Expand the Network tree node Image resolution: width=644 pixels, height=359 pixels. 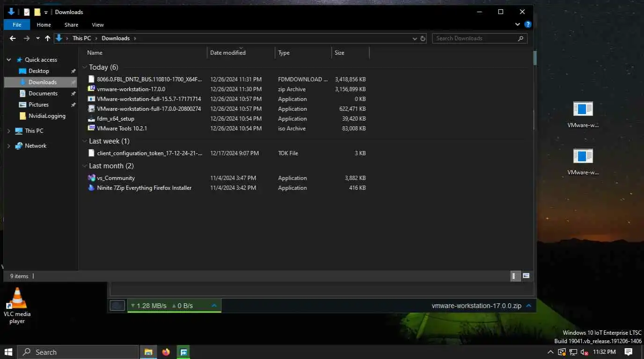[x=8, y=146]
